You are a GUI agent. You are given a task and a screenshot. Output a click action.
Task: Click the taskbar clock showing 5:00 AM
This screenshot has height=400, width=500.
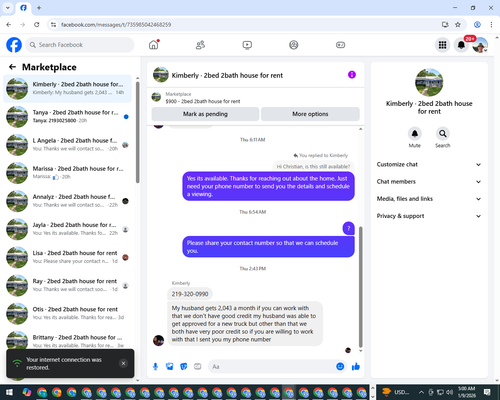(x=466, y=392)
